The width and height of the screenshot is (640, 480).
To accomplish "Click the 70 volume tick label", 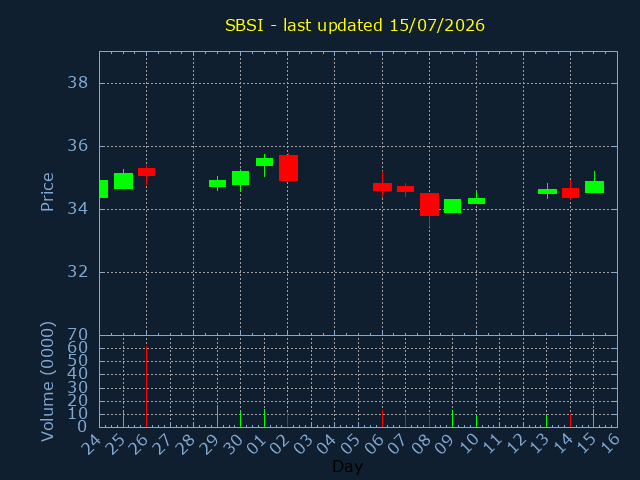I will (x=78, y=335).
